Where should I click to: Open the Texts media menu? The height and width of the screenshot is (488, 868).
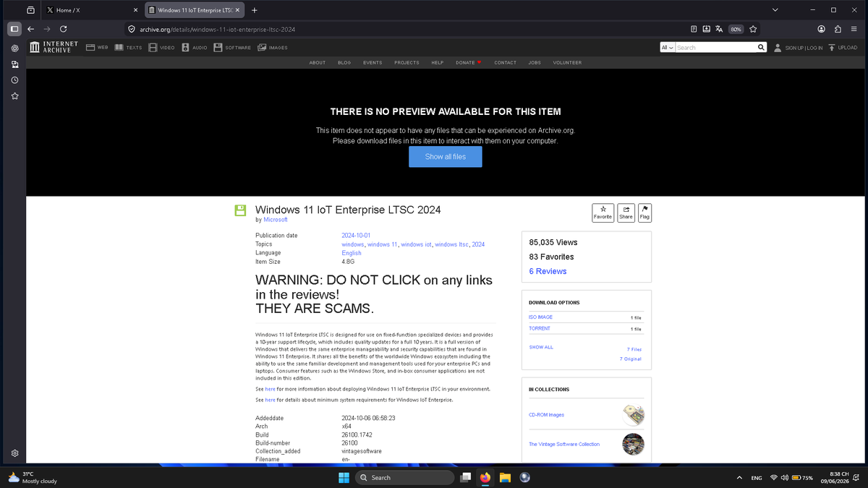tap(128, 48)
